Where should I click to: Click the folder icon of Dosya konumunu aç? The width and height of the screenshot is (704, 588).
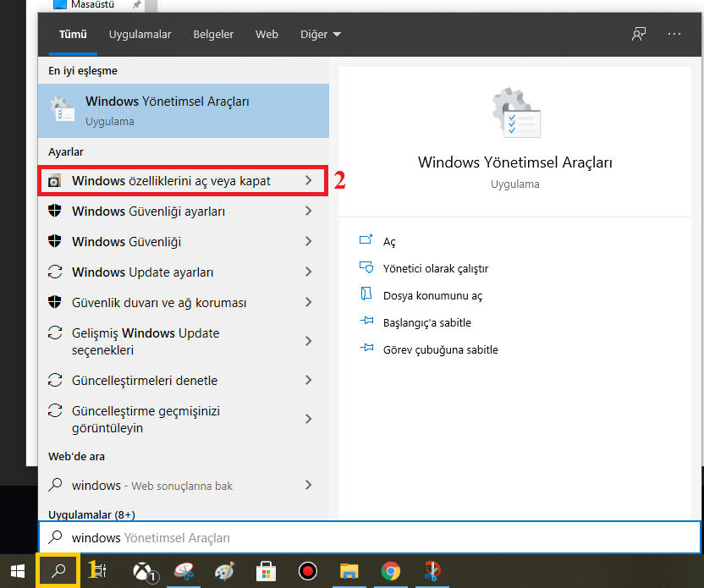[x=366, y=294]
